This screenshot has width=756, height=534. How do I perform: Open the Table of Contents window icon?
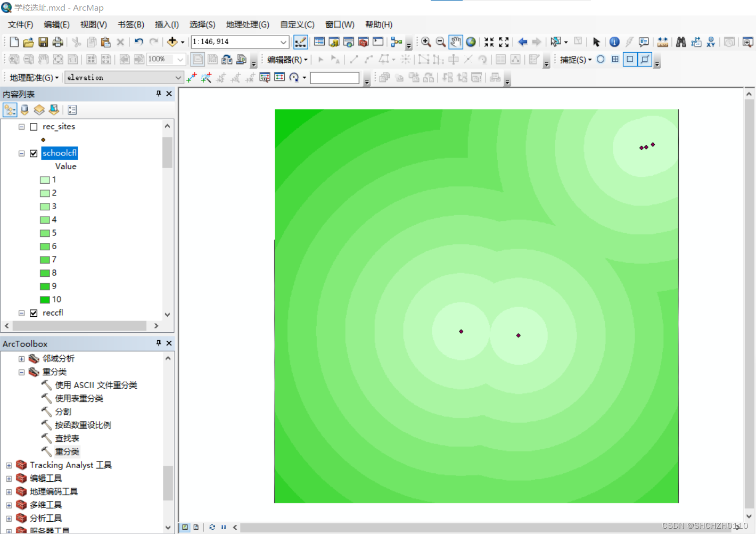point(319,42)
